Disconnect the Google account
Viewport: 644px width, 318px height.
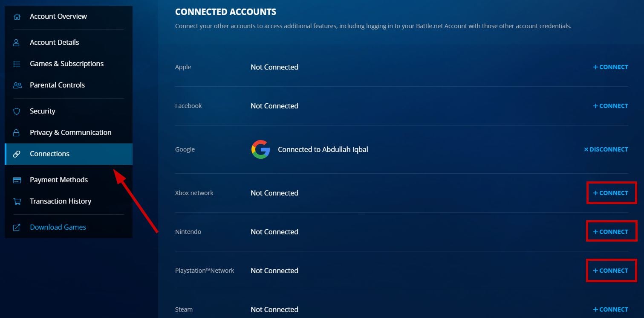pos(606,149)
